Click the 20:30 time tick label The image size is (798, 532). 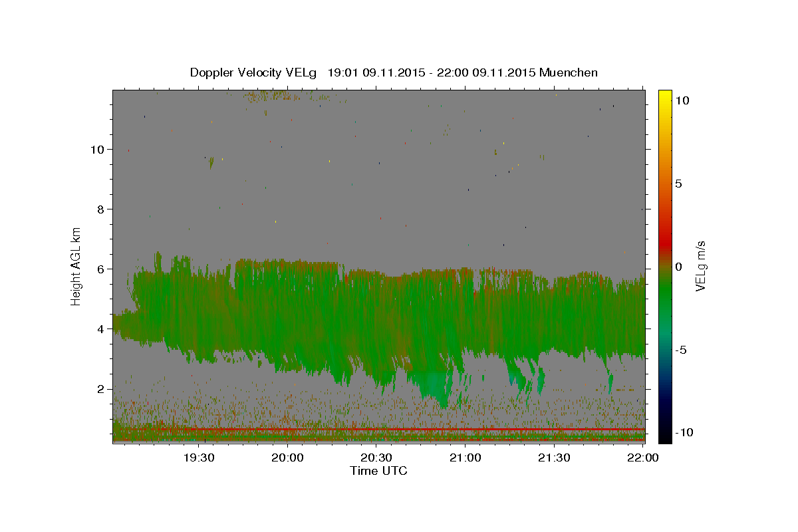pyautogui.click(x=376, y=458)
